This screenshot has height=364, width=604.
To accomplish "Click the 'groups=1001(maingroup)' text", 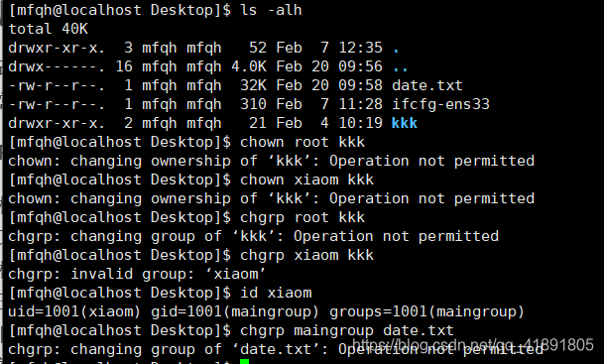I will pyautogui.click(x=426, y=312).
